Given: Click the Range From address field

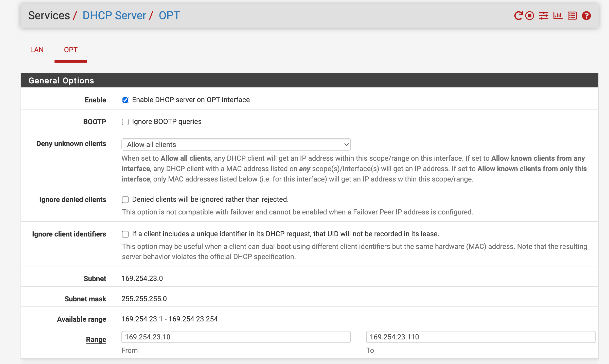Looking at the screenshot, I should pyautogui.click(x=236, y=337).
